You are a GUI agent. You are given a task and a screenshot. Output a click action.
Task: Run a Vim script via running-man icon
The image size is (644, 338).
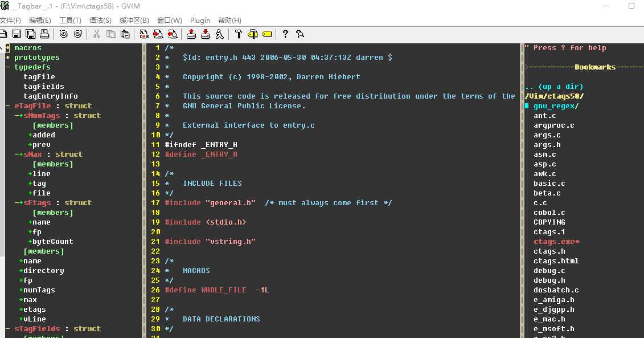220,34
